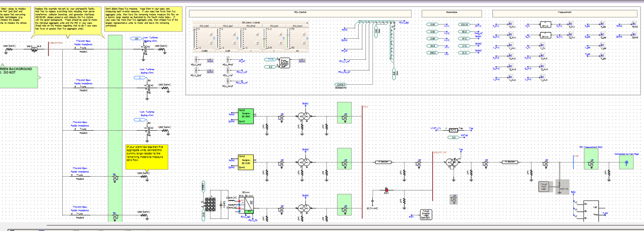Select the 315.15 parameter constant

(x=464, y=25)
